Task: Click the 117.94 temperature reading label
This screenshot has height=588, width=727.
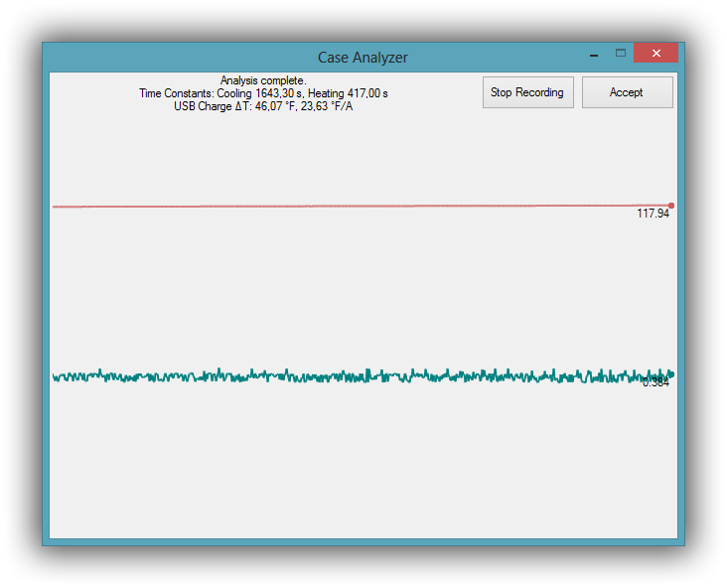Action: coord(653,214)
